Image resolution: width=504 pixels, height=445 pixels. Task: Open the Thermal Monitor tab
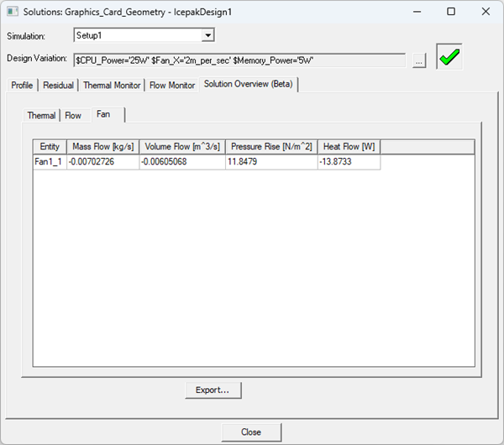point(112,85)
